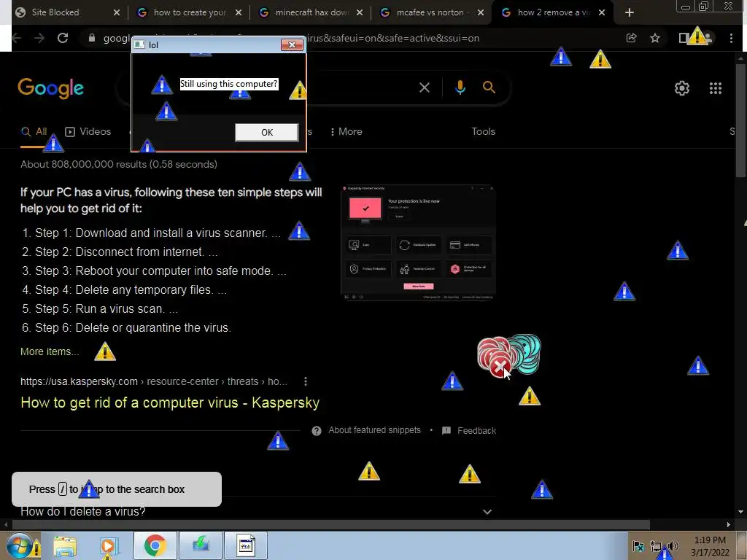Open the Kaspersky screenshot thumbnail
The height and width of the screenshot is (560, 747).
tap(418, 243)
